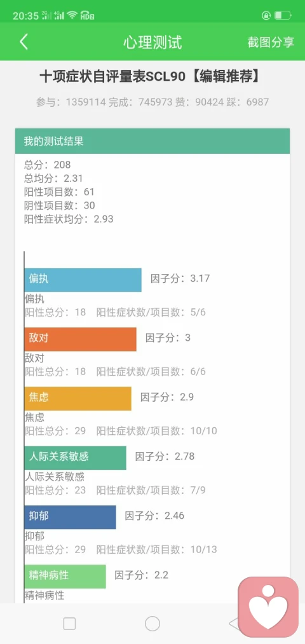The image size is (305, 644).
Task: Tap the 我的测试结果 section header
Action: [152, 141]
